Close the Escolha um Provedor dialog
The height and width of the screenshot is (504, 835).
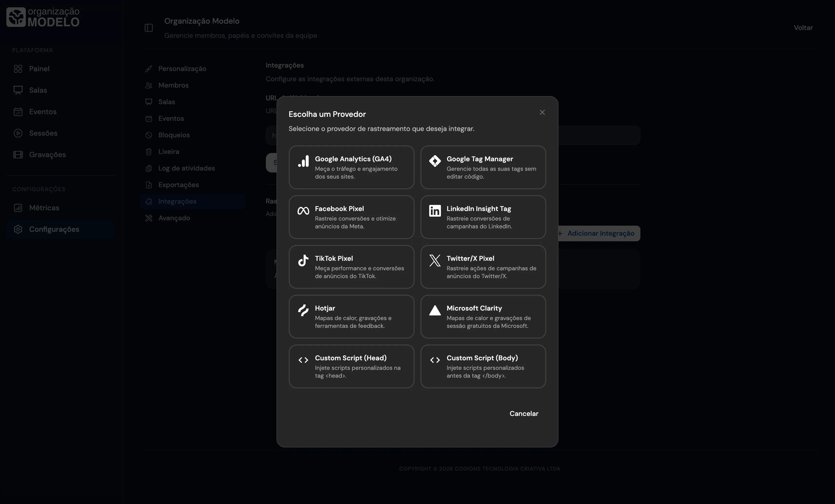542,112
